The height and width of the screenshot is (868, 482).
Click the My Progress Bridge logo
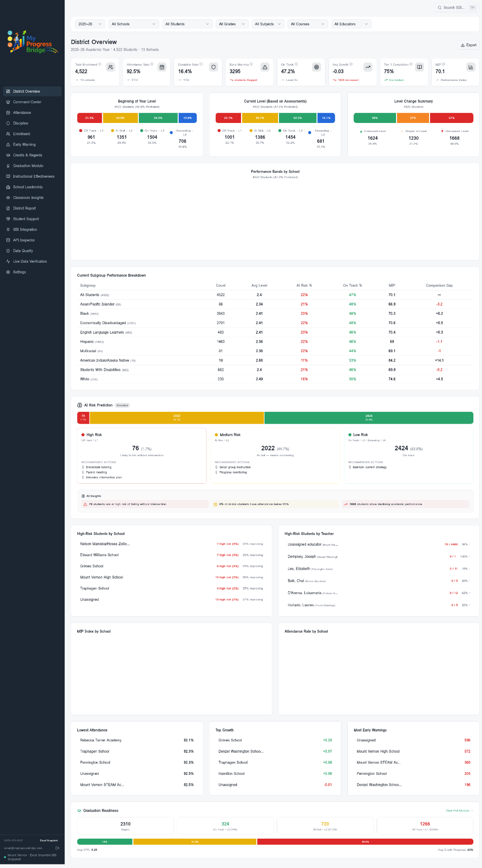pyautogui.click(x=32, y=42)
